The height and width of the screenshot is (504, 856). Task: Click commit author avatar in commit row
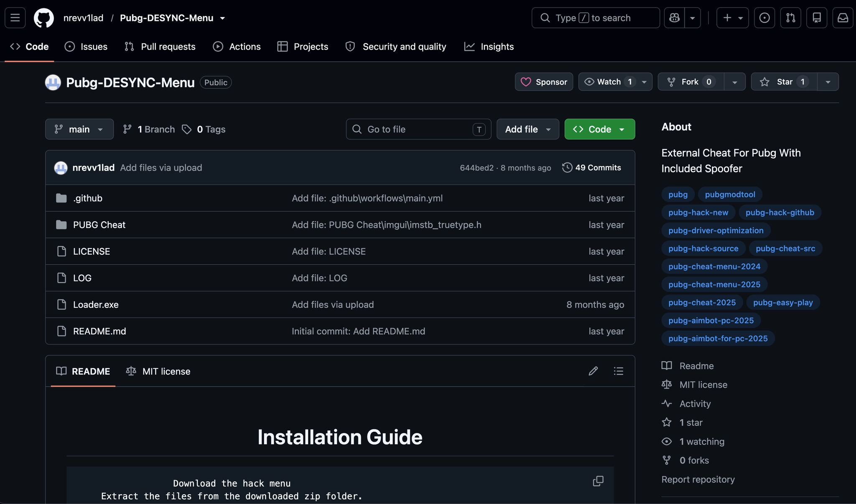tap(61, 168)
